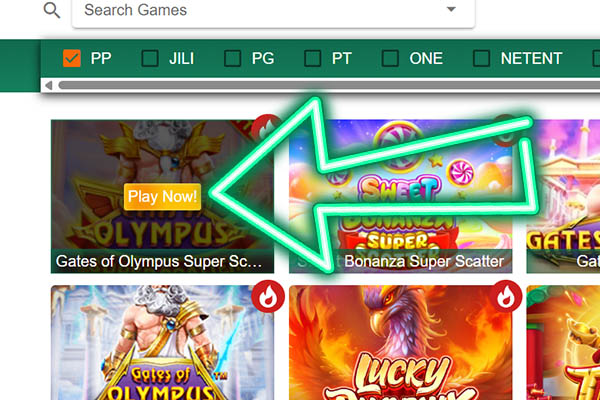Focus the Search Games input field
Viewport: 600px width, 400px height.
pyautogui.click(x=273, y=11)
